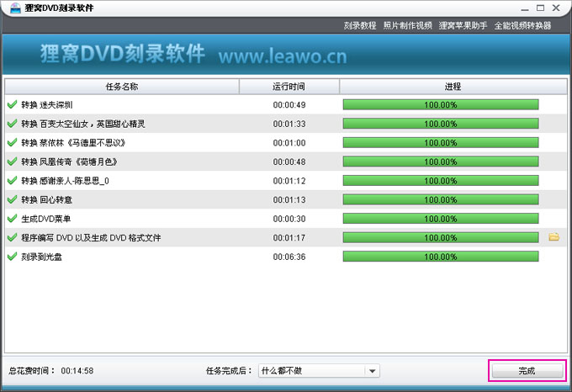
Task: Click progress bar for 刻录到光盘
Action: tap(441, 257)
